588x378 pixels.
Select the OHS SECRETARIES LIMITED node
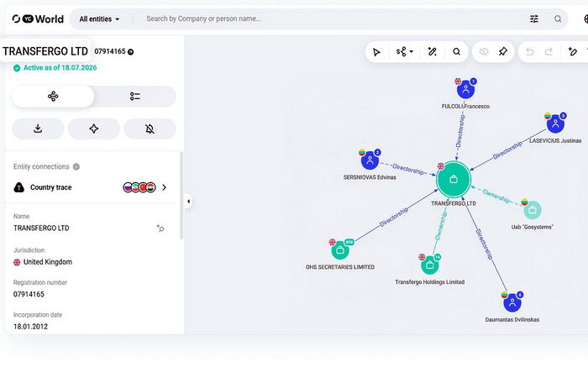tap(340, 250)
